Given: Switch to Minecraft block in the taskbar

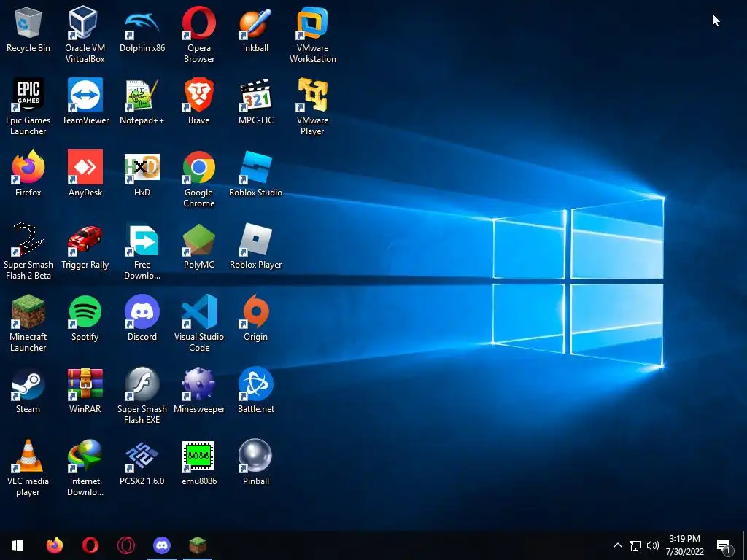Looking at the screenshot, I should click(x=197, y=545).
